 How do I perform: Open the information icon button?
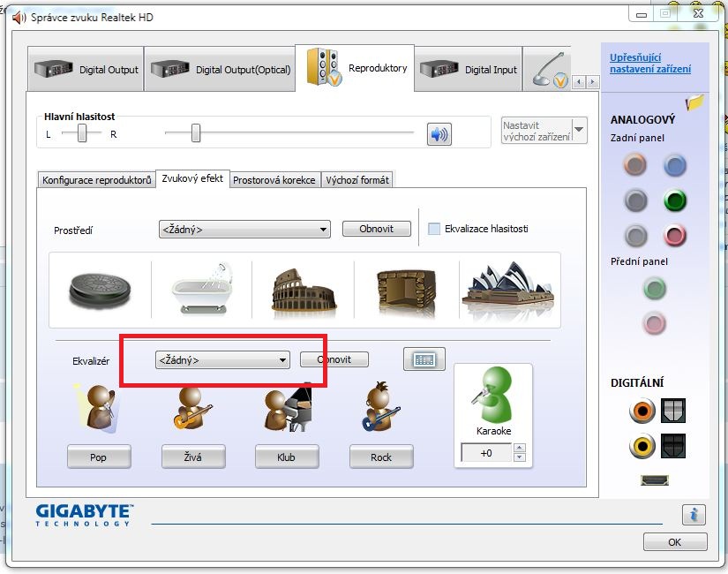coord(694,515)
